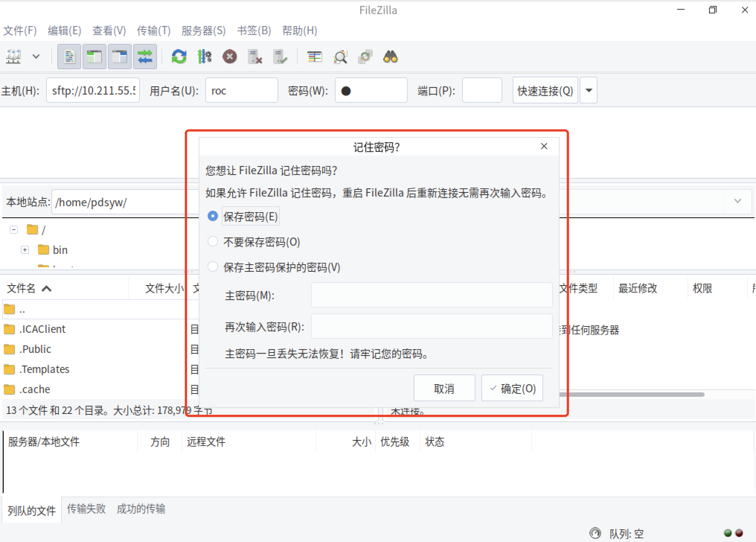Screen dimensions: 756x542
Task: Open the Site Manager icon
Action: point(13,57)
